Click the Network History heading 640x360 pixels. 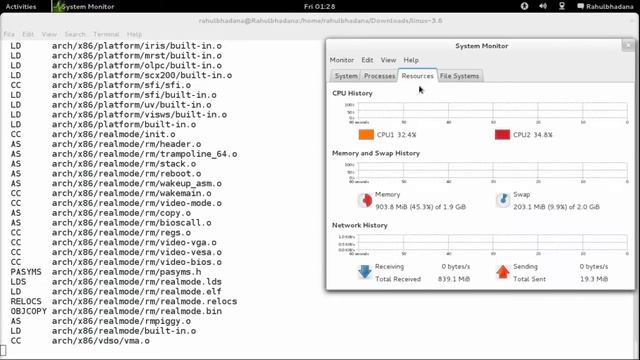pos(360,225)
